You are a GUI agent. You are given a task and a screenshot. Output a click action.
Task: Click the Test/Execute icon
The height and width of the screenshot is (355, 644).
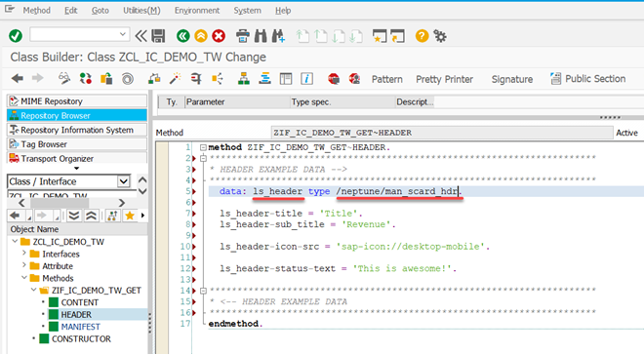tap(196, 78)
